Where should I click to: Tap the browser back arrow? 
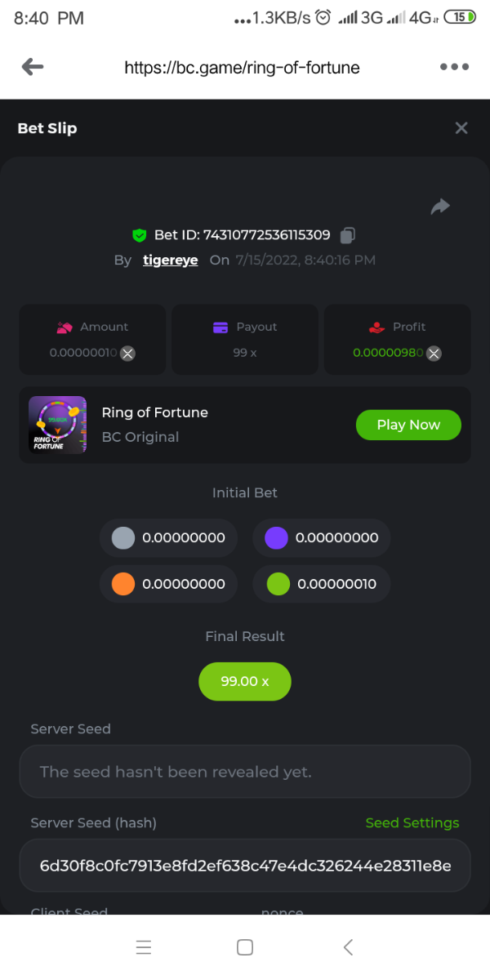(x=33, y=67)
